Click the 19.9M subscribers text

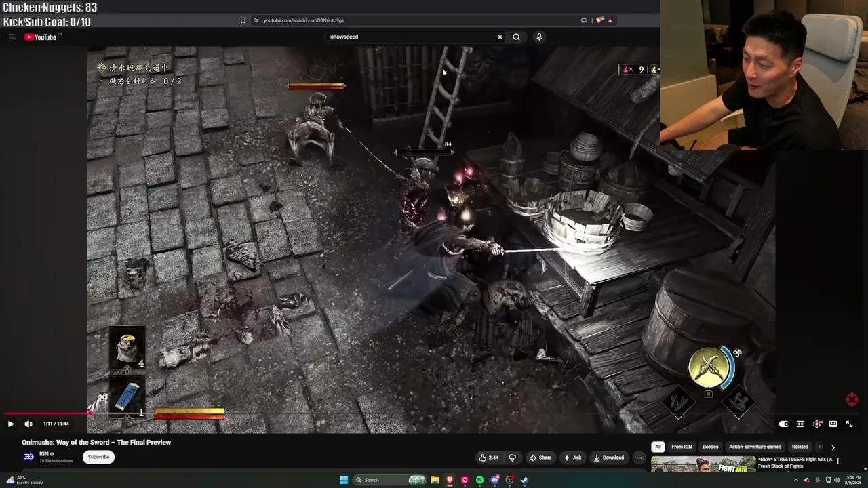tap(56, 461)
